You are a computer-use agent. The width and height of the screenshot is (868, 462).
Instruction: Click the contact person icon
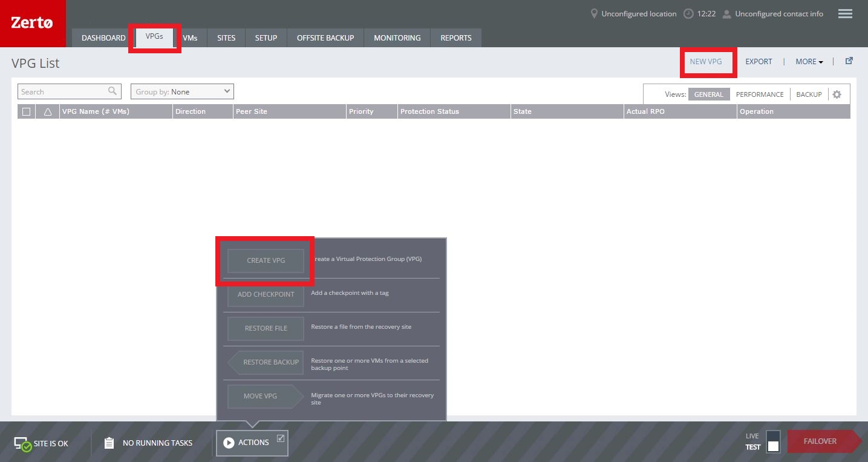[727, 13]
